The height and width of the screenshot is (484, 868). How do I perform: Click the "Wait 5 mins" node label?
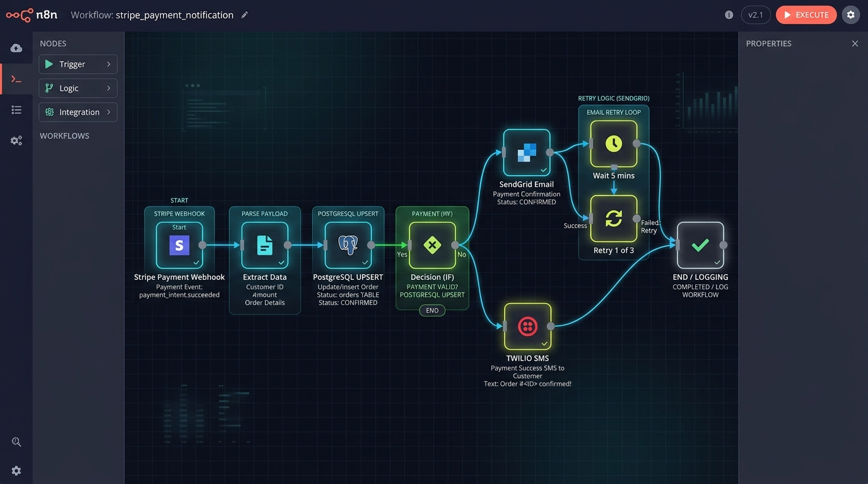tap(614, 176)
